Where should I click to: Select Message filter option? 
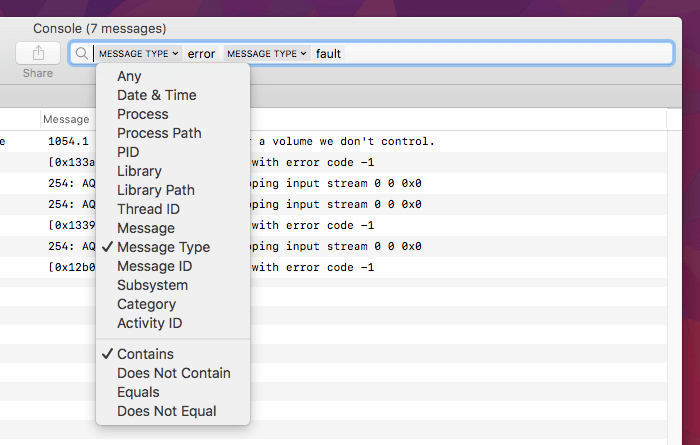point(173,228)
